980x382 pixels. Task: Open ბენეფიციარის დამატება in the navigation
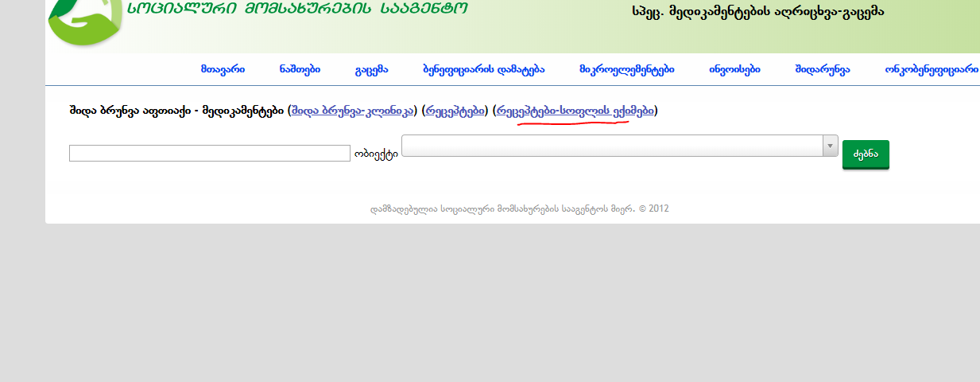[483, 69]
